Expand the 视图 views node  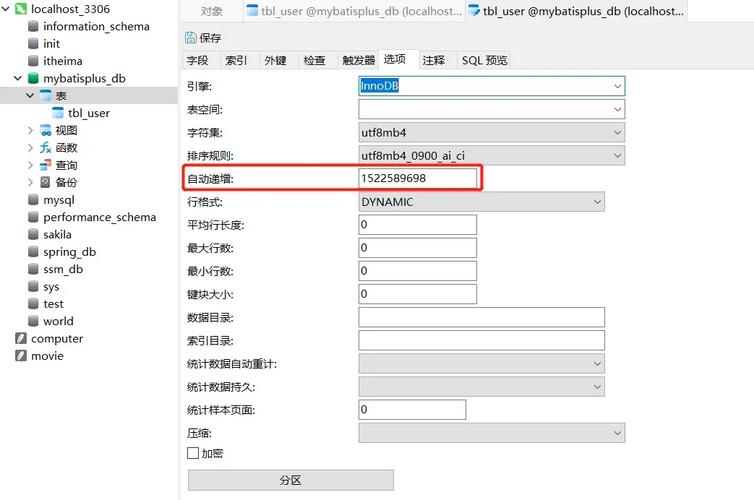[x=30, y=130]
